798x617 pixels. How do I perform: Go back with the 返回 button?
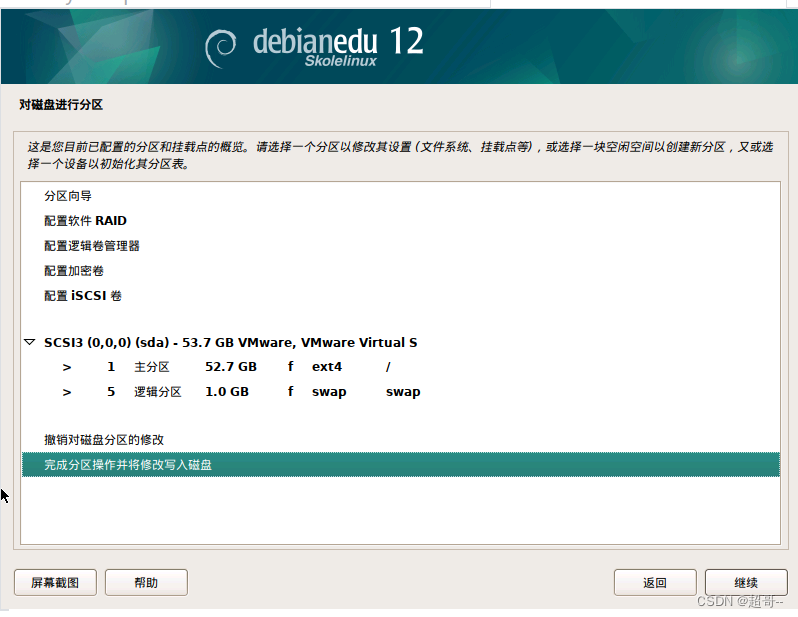(655, 582)
